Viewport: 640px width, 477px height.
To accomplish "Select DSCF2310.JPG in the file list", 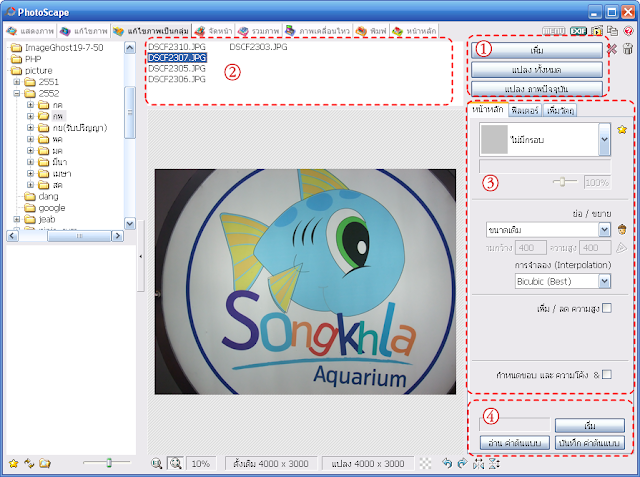I will pyautogui.click(x=176, y=47).
